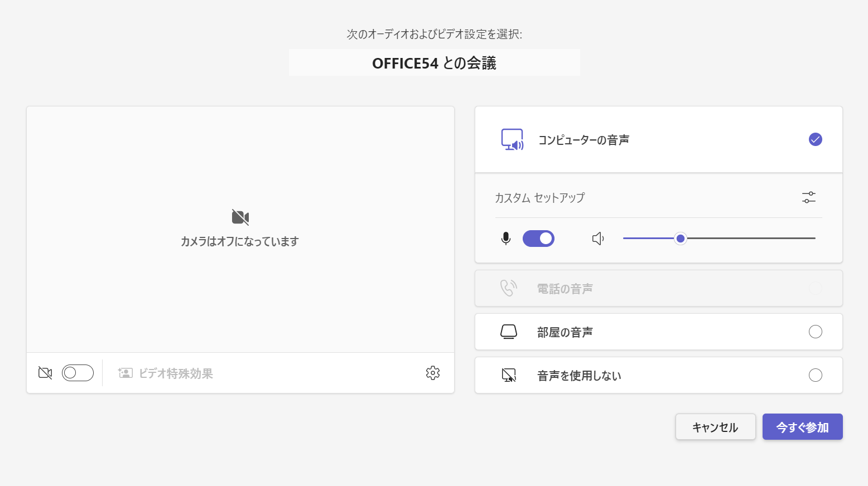Select the 電話の音声 radio button
Image resolution: width=868 pixels, height=486 pixels.
click(816, 288)
